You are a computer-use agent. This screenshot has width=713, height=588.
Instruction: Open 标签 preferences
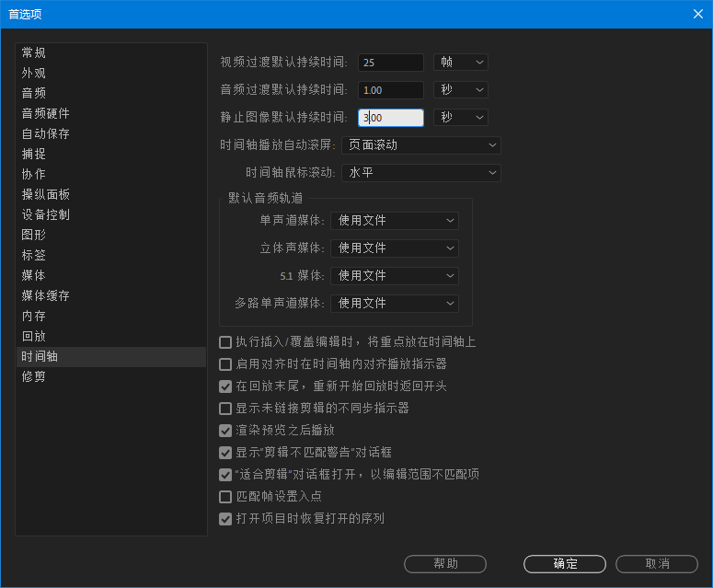coord(111,255)
